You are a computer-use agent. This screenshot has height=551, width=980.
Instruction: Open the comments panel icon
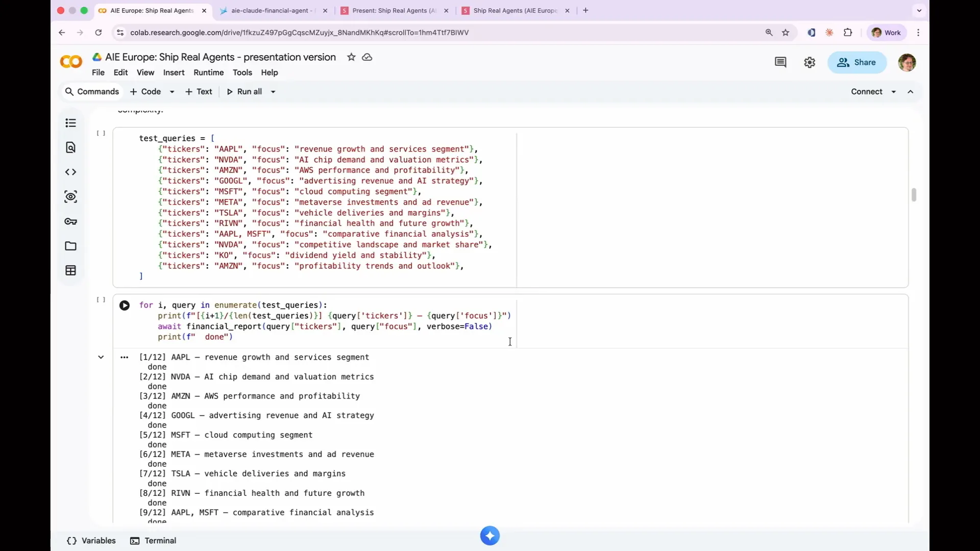click(x=780, y=62)
